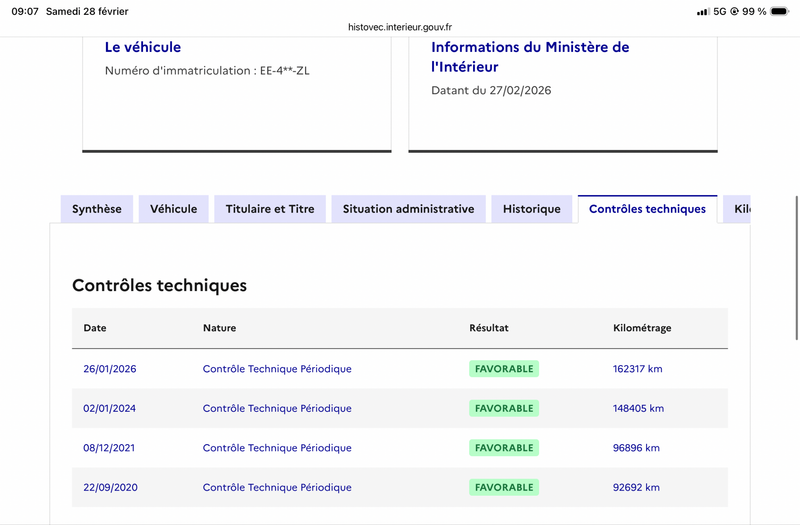Click the Informations du Ministère de l'Intérieur heading

pos(530,57)
